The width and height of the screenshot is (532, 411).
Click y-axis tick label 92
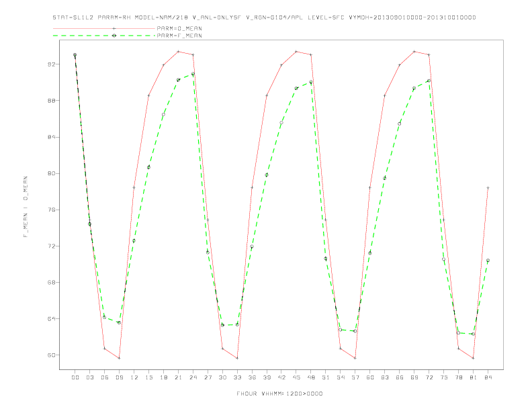coord(52,64)
